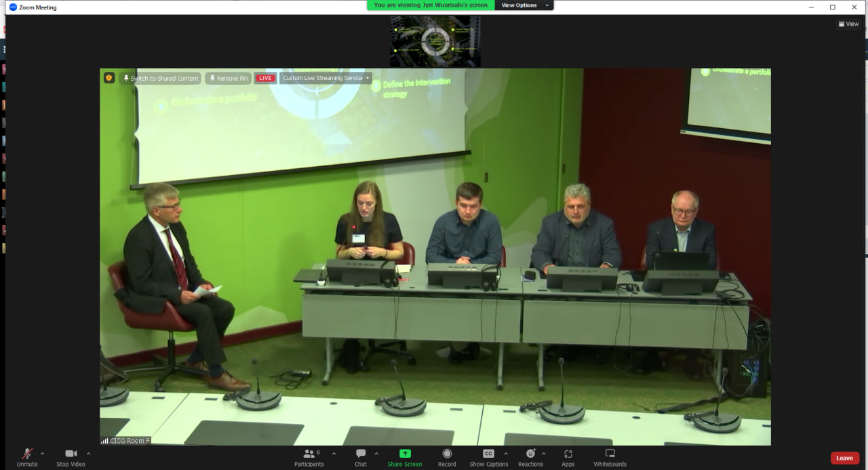The width and height of the screenshot is (868, 470).
Task: Expand captions options caret
Action: (506, 454)
